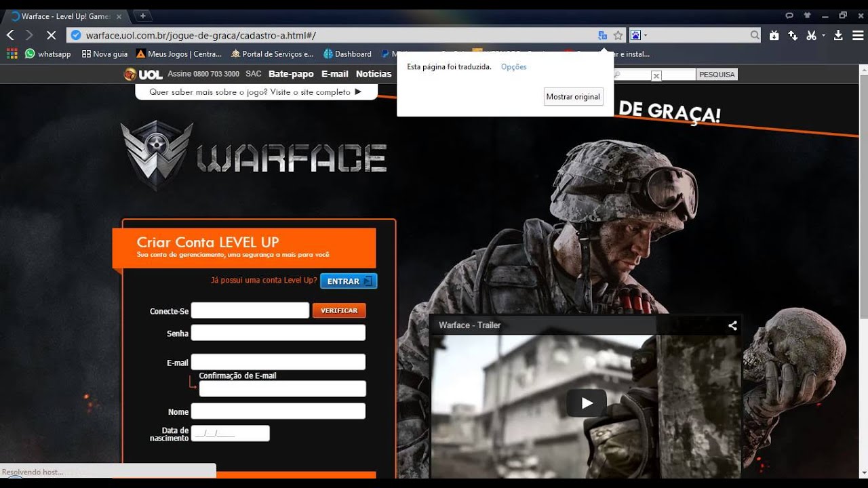
Task: Open the Dashboard bookmark
Action: (x=347, y=54)
